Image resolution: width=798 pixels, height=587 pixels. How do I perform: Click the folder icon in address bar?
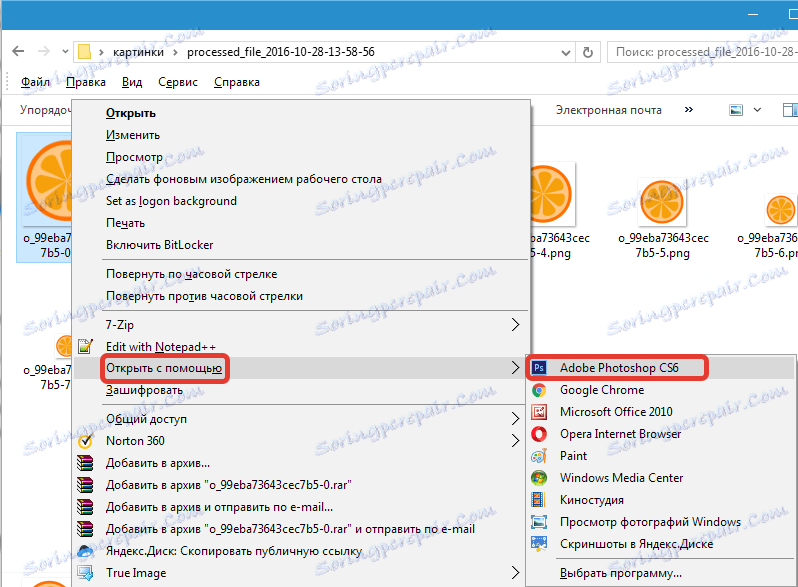[84, 51]
